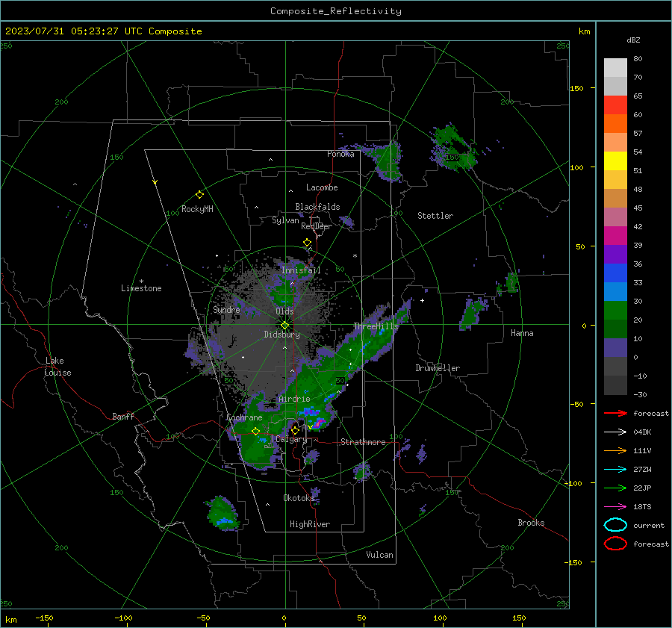This screenshot has width=672, height=628.
Task: Click the Blackfalds city label
Action: [317, 207]
